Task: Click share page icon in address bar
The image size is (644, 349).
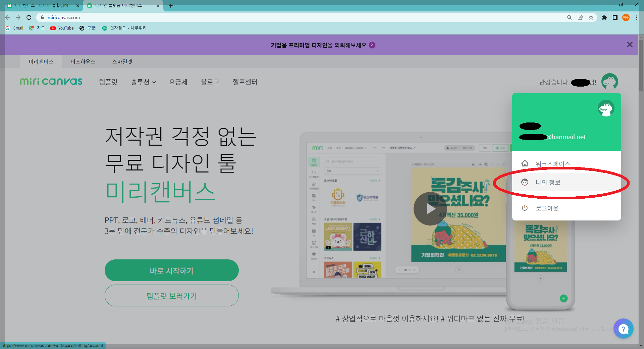Action: 580,17
